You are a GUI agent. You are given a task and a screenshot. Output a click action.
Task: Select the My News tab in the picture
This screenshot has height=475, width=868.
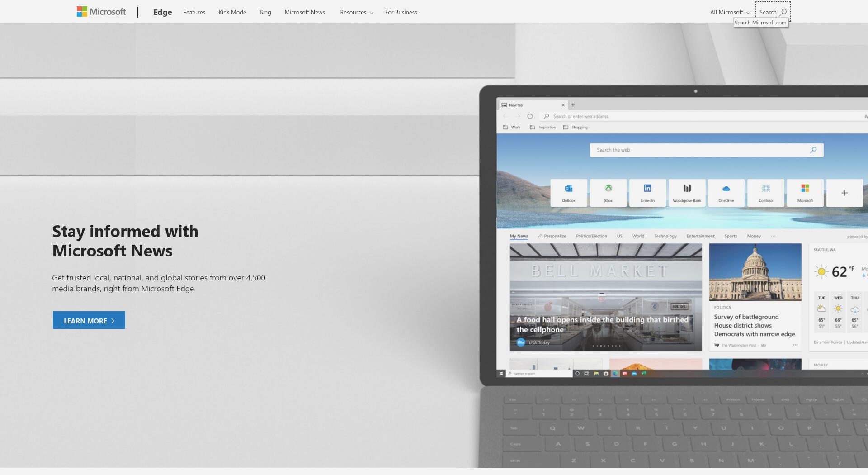pyautogui.click(x=519, y=236)
